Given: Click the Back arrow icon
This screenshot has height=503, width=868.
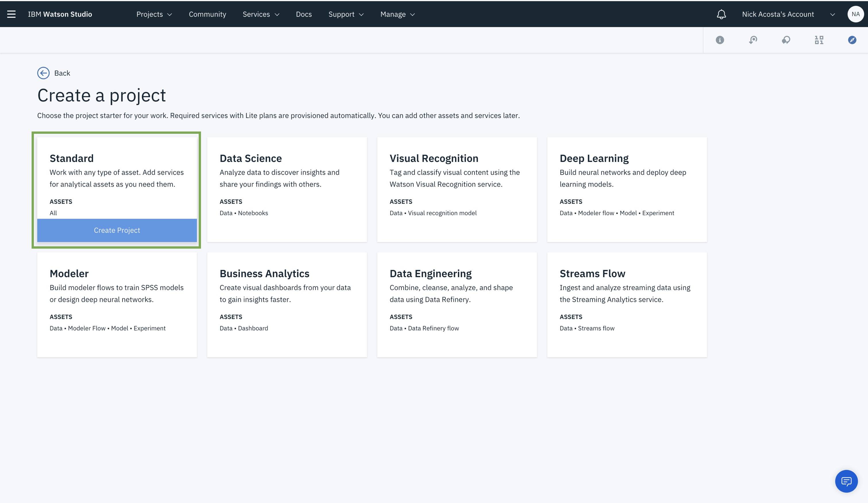Looking at the screenshot, I should [x=43, y=73].
